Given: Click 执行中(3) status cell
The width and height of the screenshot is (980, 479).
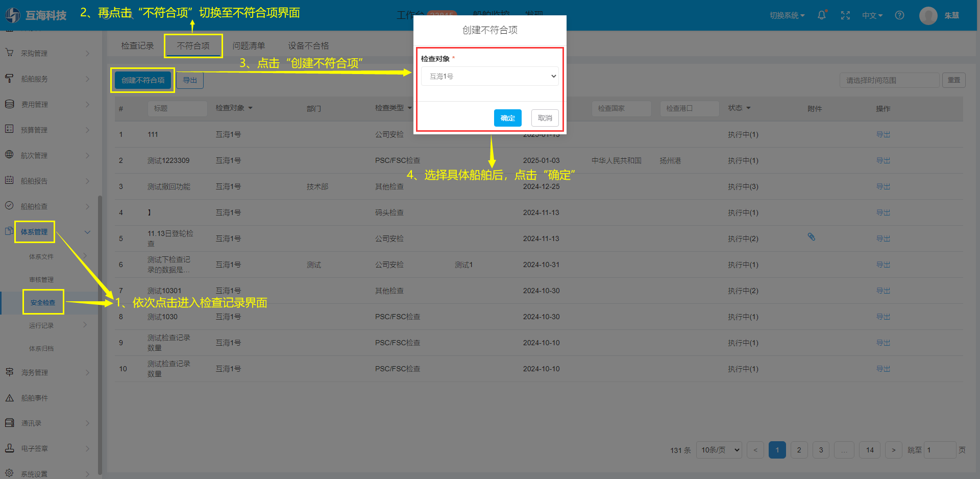Looking at the screenshot, I should tap(743, 186).
